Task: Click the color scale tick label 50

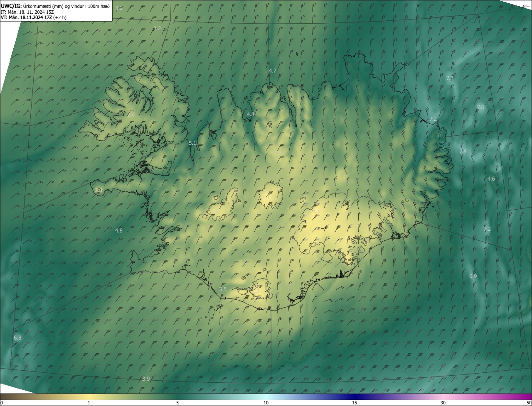Action: pyautogui.click(x=529, y=403)
